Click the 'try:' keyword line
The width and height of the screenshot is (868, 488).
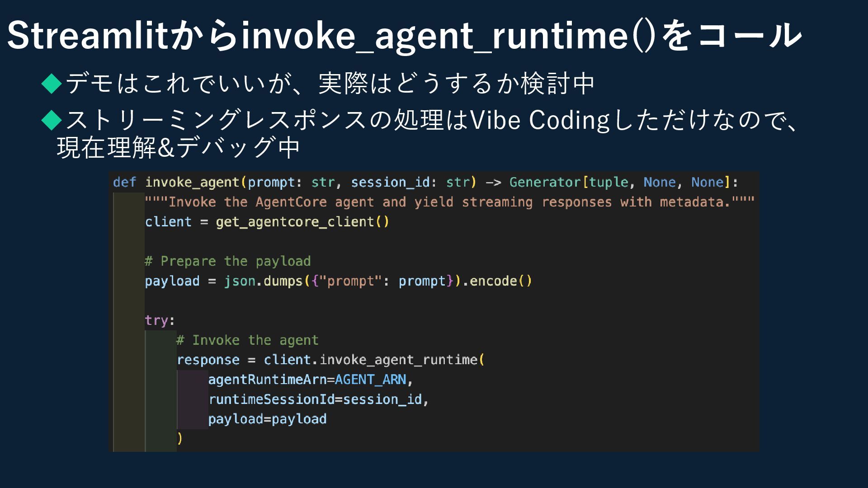point(160,320)
